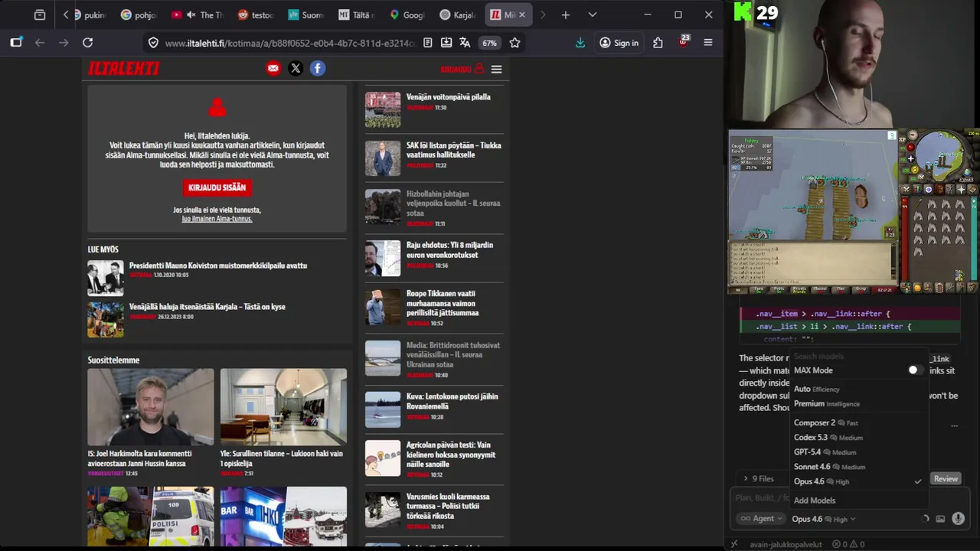Viewport: 980px width, 551px height.
Task: Click the Review button
Action: pos(946,478)
